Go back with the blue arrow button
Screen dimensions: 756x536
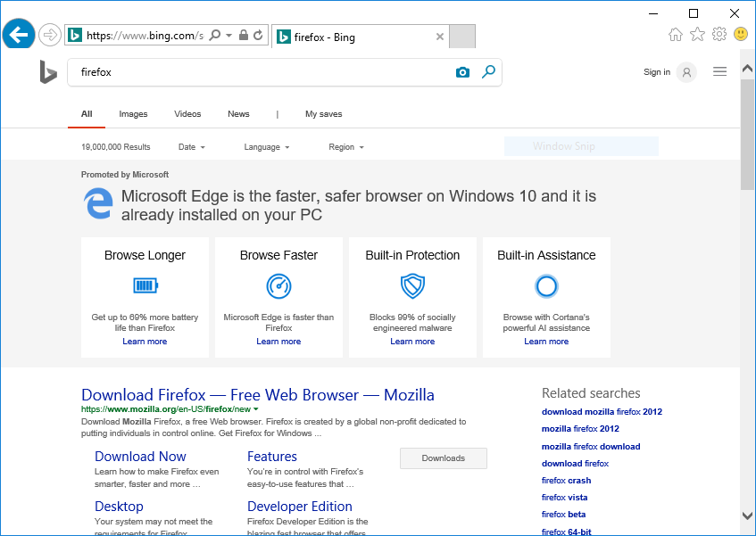[19, 35]
